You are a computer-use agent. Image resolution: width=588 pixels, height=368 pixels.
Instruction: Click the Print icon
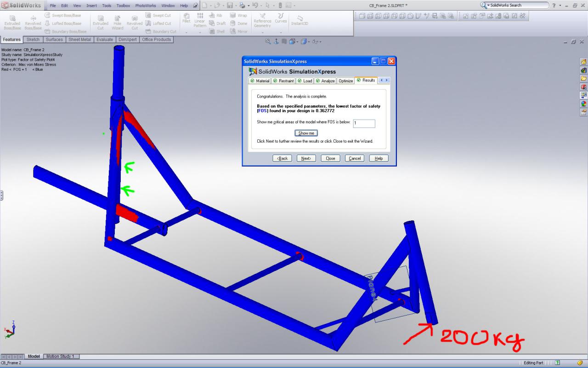(x=242, y=6)
